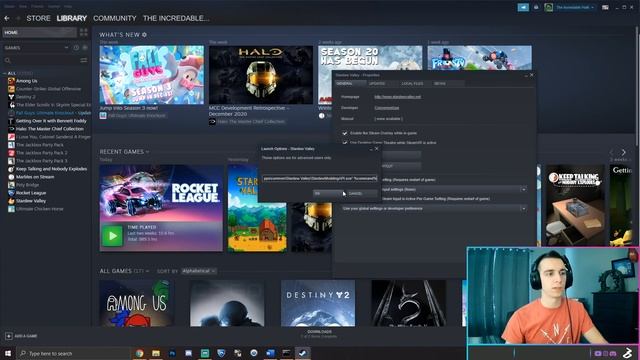Advance recent games shelf right arrow
Viewport: 640px width, 360px height.
pyautogui.click(x=623, y=152)
